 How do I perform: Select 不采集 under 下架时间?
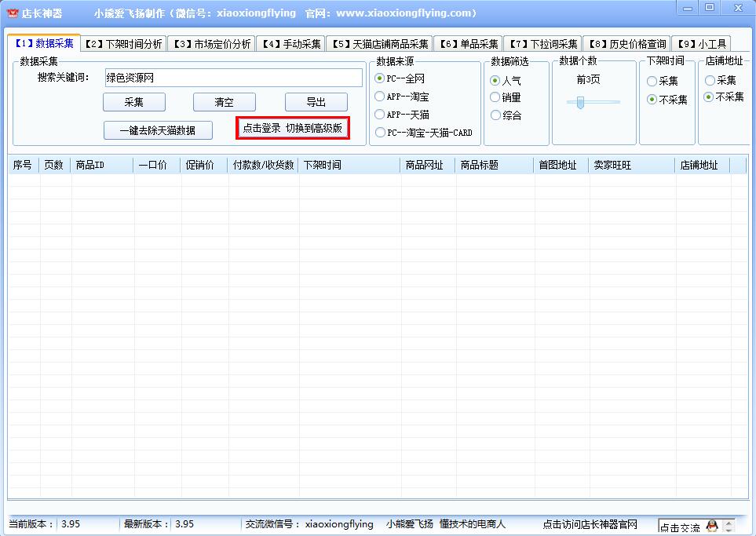click(667, 100)
